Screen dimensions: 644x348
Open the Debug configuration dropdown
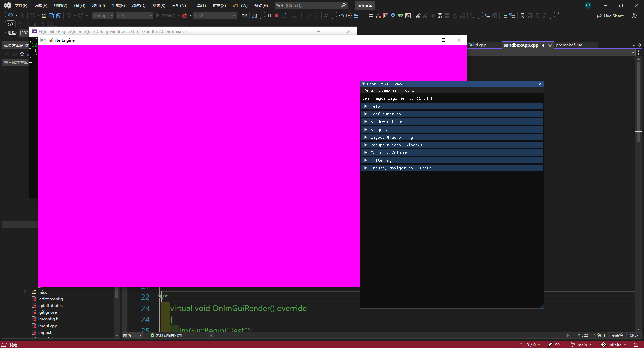pyautogui.click(x=103, y=16)
